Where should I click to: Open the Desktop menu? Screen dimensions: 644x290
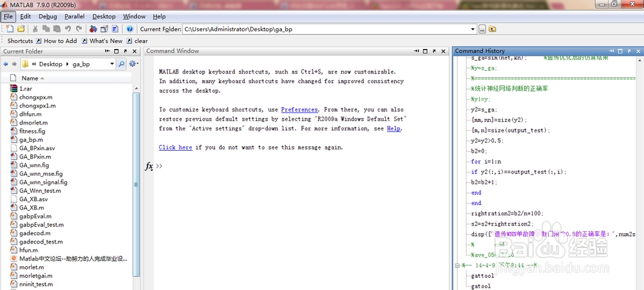pos(104,16)
